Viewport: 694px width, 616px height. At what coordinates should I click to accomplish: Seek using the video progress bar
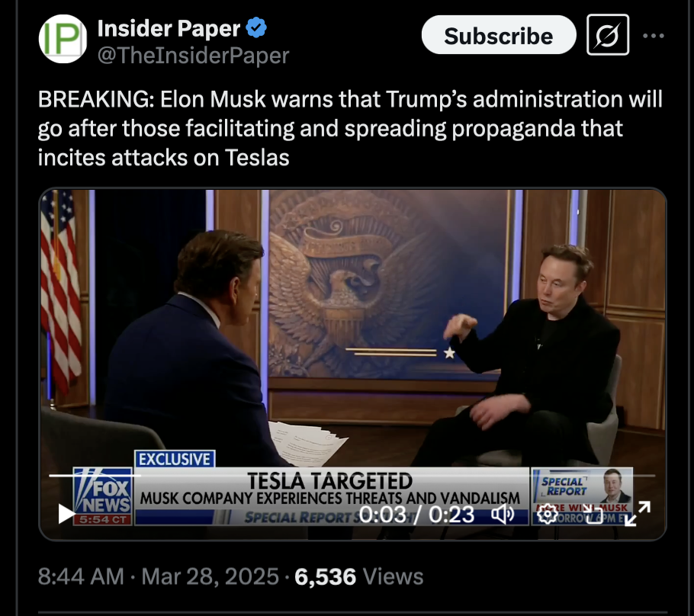[x=352, y=476]
